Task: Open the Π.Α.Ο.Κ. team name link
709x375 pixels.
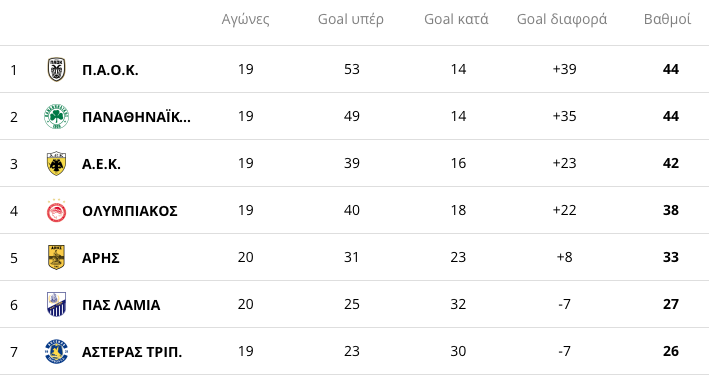Action: coord(110,70)
